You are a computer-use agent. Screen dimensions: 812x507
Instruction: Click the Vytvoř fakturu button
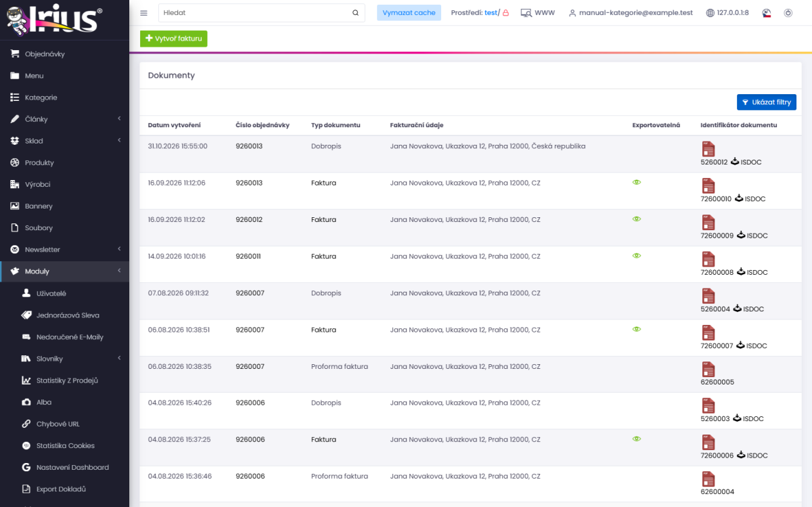[x=174, y=39]
